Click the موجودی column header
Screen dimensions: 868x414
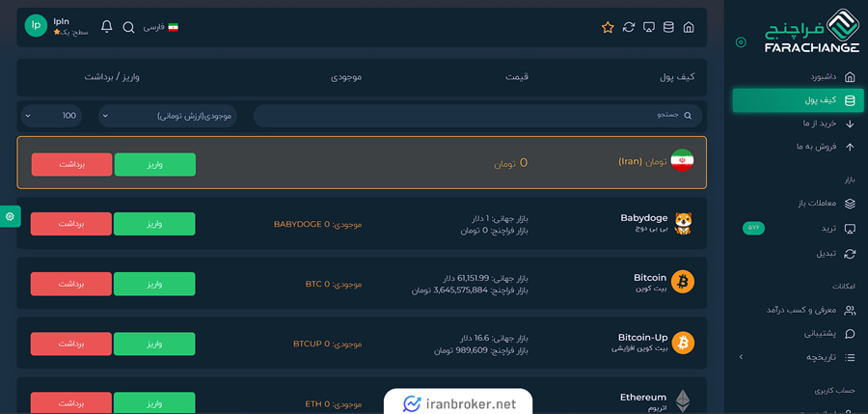(346, 77)
